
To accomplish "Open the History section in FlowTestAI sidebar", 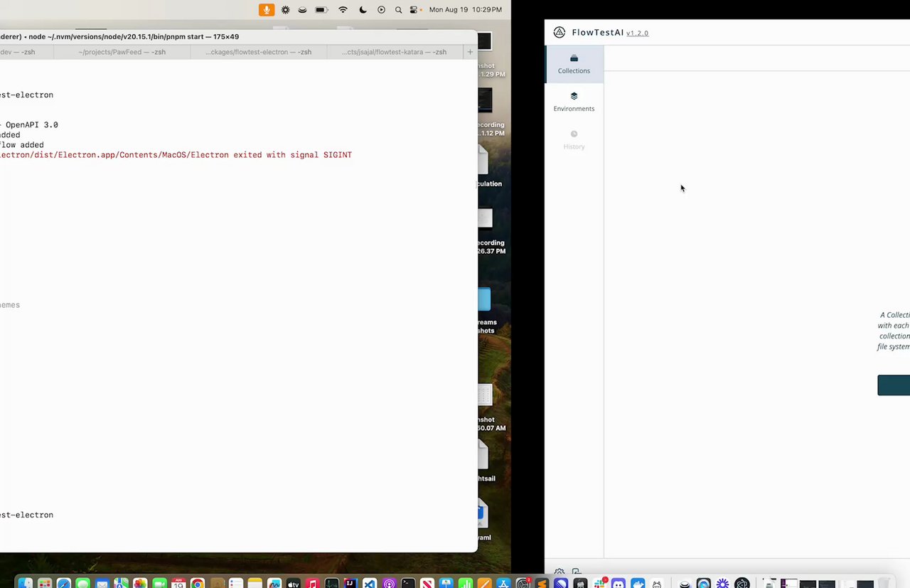I will click(574, 139).
